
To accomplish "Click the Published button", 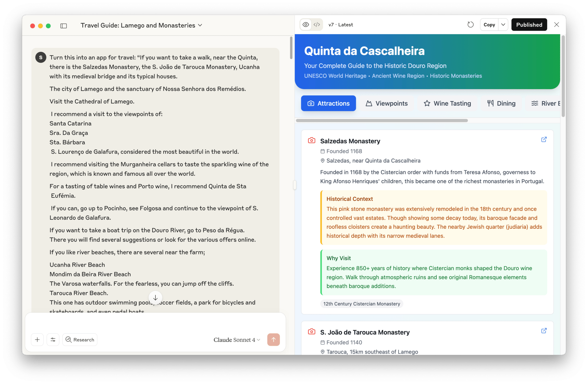I will click(529, 25).
